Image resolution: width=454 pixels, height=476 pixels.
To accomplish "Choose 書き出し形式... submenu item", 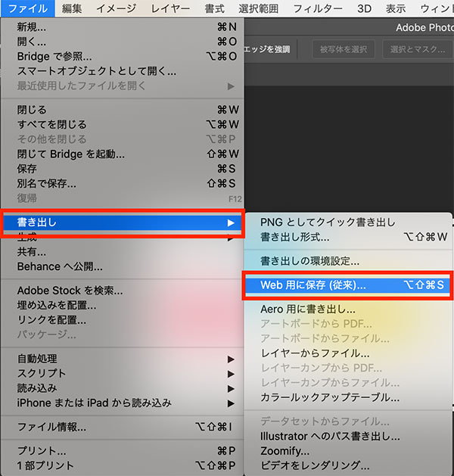I will [x=348, y=237].
